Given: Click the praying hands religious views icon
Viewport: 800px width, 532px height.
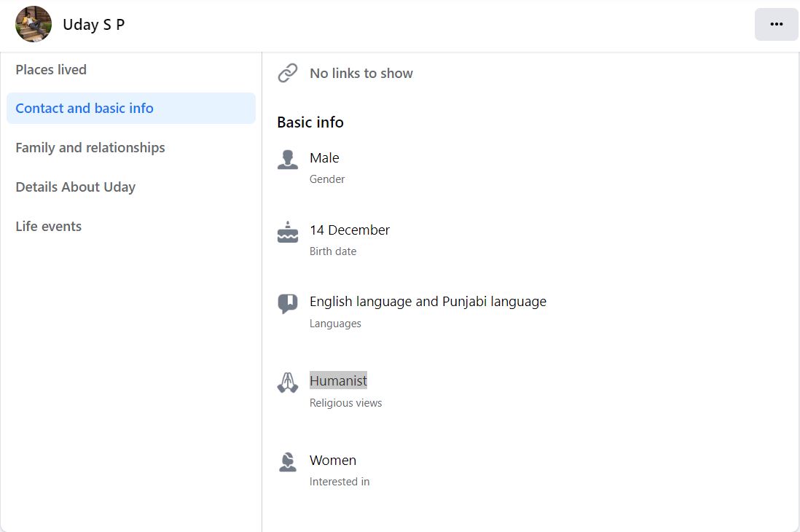Looking at the screenshot, I should coord(288,383).
